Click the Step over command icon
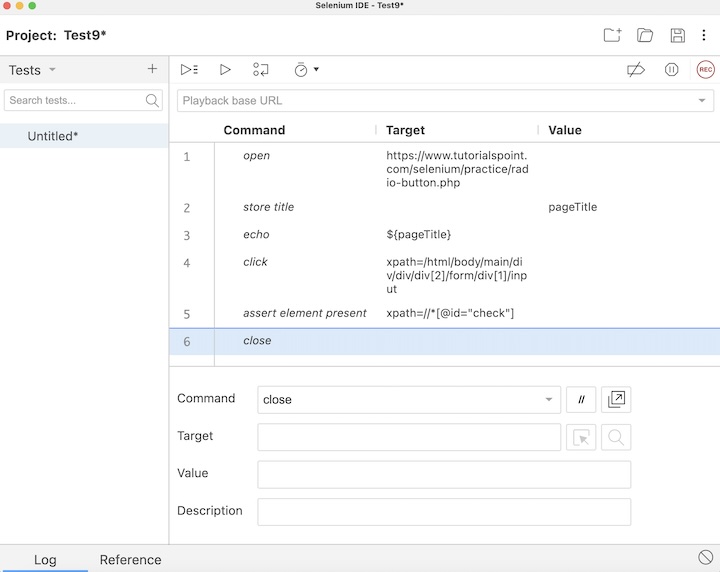Image resolution: width=720 pixels, height=572 pixels. click(x=261, y=70)
